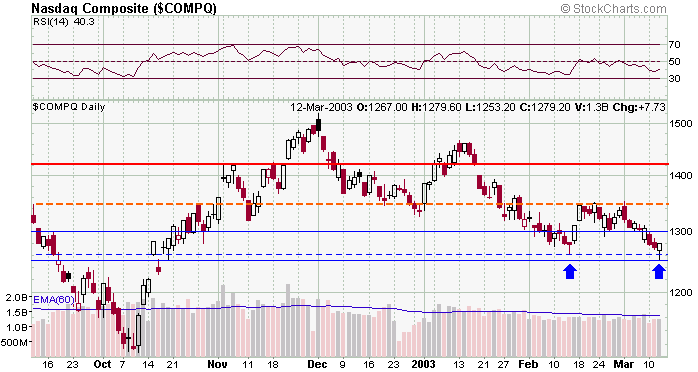Click the "Dec" month label on date axis
Image resolution: width=698 pixels, height=372 pixels.
[317, 364]
